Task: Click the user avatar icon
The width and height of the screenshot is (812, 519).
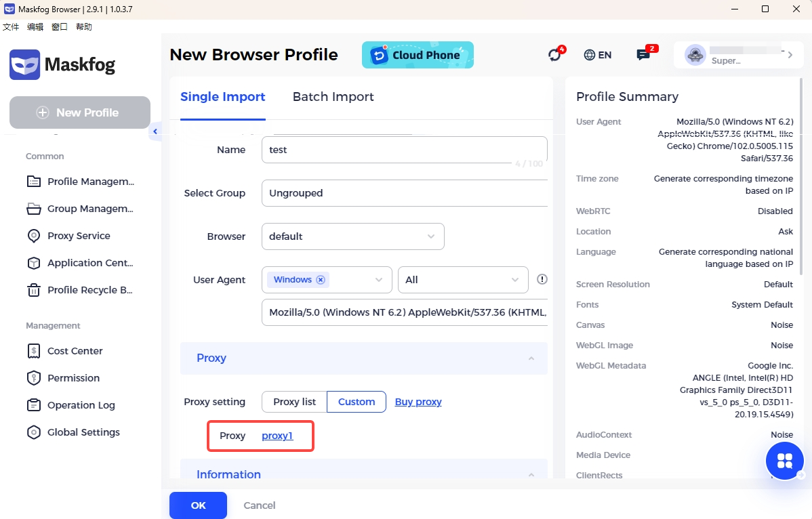Action: click(x=695, y=55)
